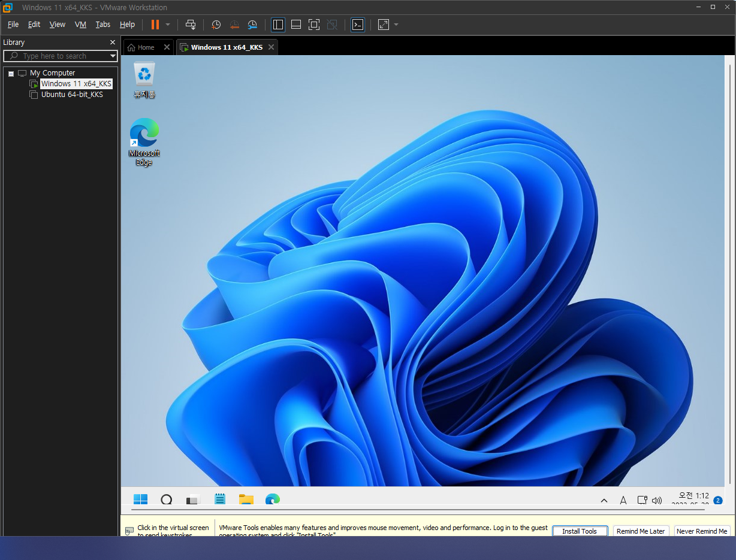Click the keyboard icon in the hint bar
The height and width of the screenshot is (560, 736).
point(129,531)
